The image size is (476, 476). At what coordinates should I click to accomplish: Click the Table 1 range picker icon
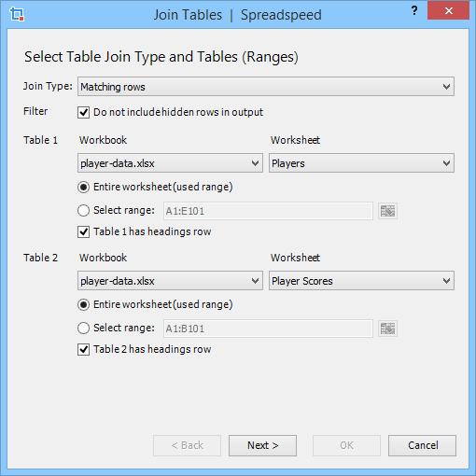[387, 211]
